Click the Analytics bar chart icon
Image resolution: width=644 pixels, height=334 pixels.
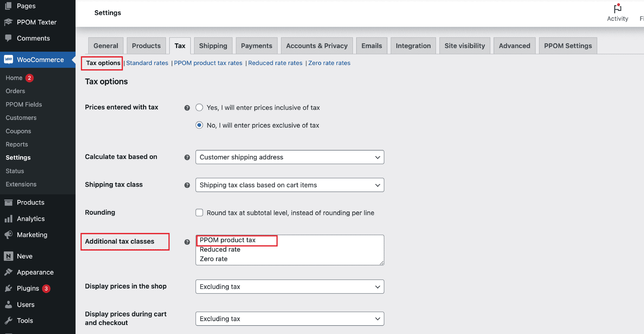pos(9,219)
